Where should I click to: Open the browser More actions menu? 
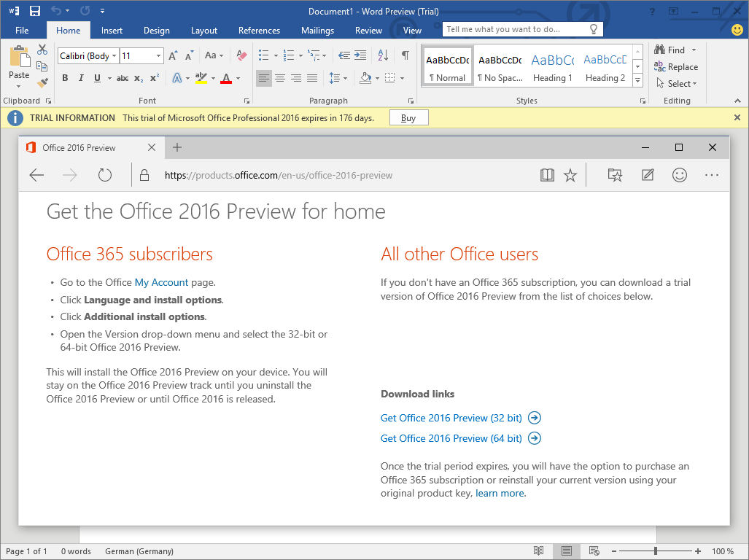point(712,176)
